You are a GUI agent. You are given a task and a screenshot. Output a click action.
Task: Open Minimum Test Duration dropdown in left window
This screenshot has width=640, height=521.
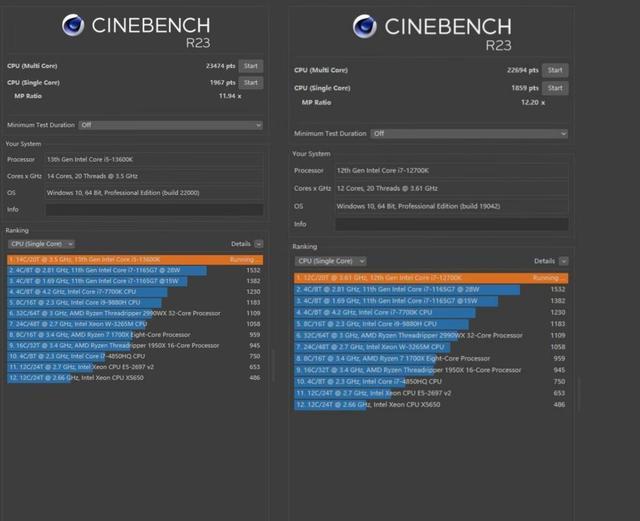(x=171, y=125)
